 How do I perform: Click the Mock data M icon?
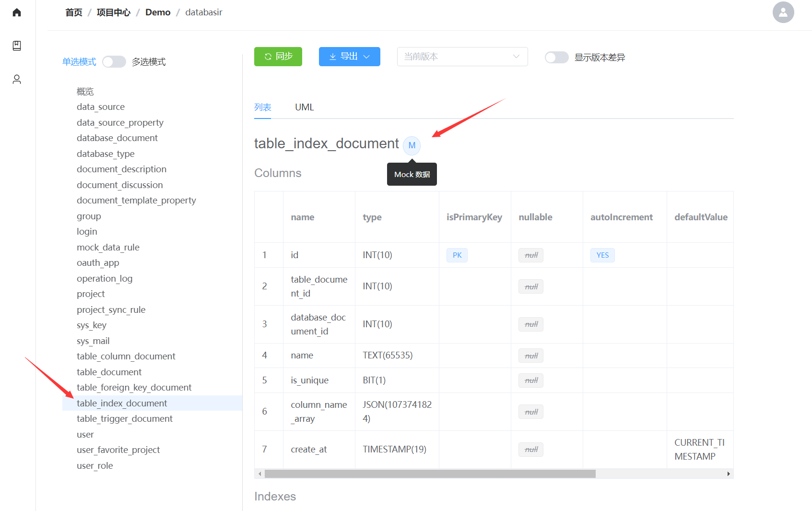412,145
